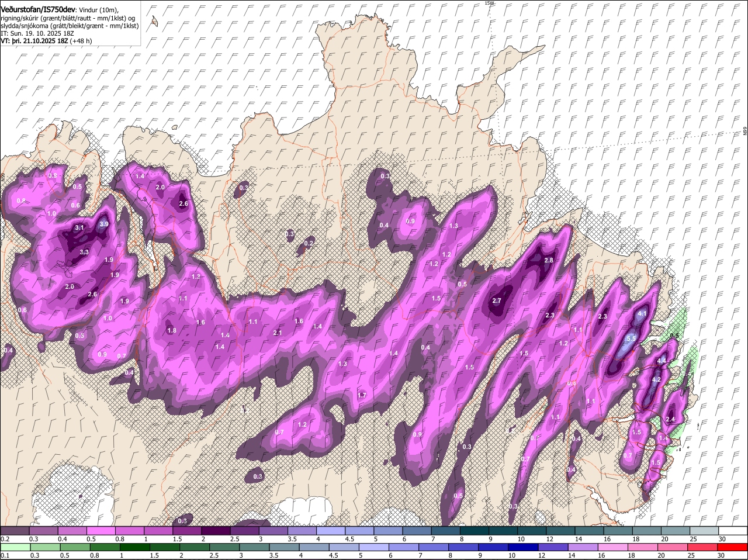Click the deep blue 10 swatch in rain legend
Viewport: 748px width, 560px height.
(523, 547)
